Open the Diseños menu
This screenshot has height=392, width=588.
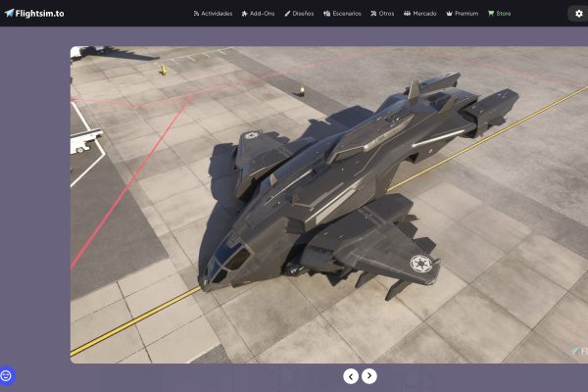tap(299, 14)
